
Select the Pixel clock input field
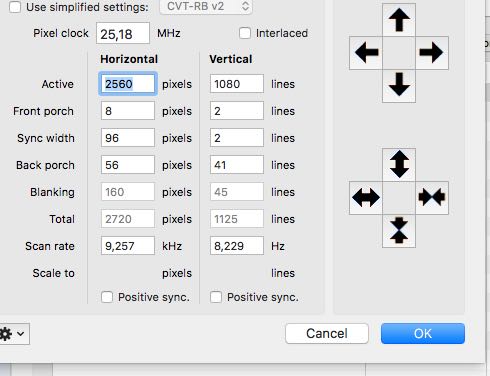(x=123, y=33)
